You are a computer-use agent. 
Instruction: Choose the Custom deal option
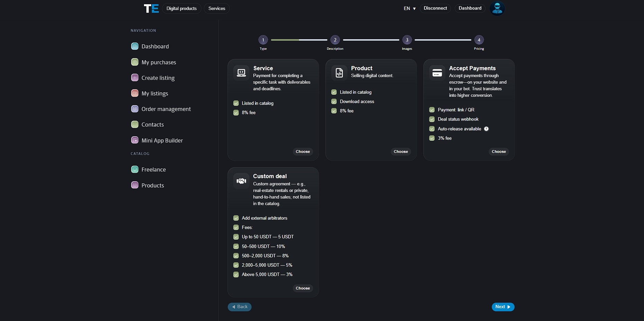(303, 288)
